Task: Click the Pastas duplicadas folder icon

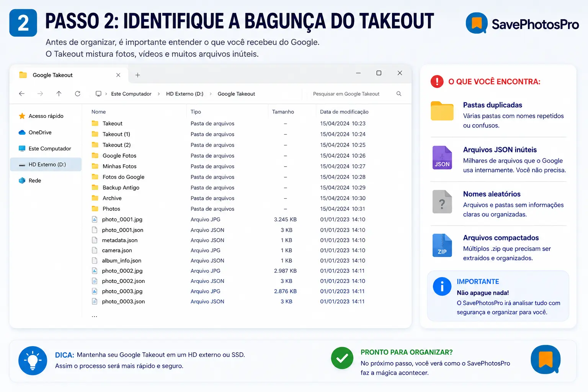Action: pos(442,111)
